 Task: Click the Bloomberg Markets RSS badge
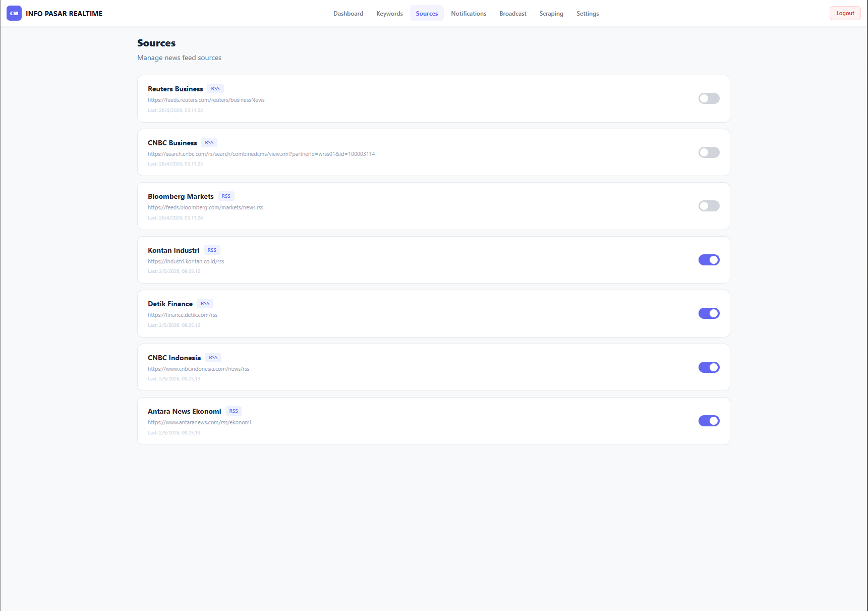pos(226,196)
